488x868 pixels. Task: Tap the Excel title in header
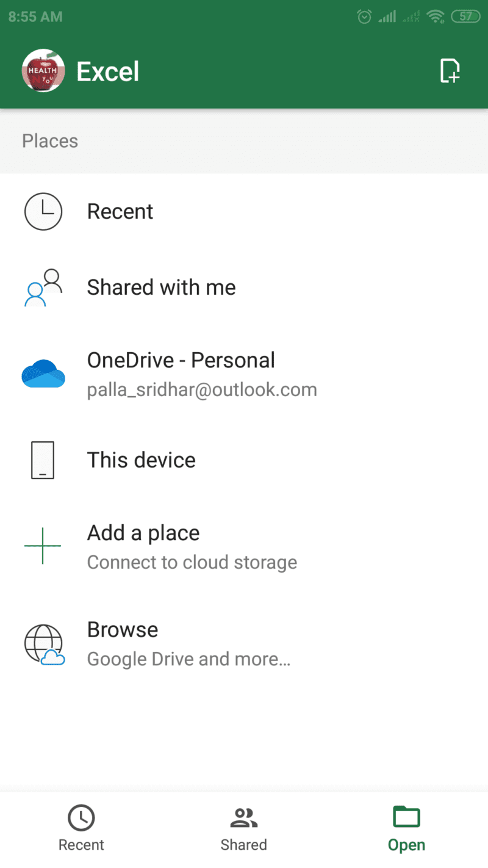click(107, 71)
